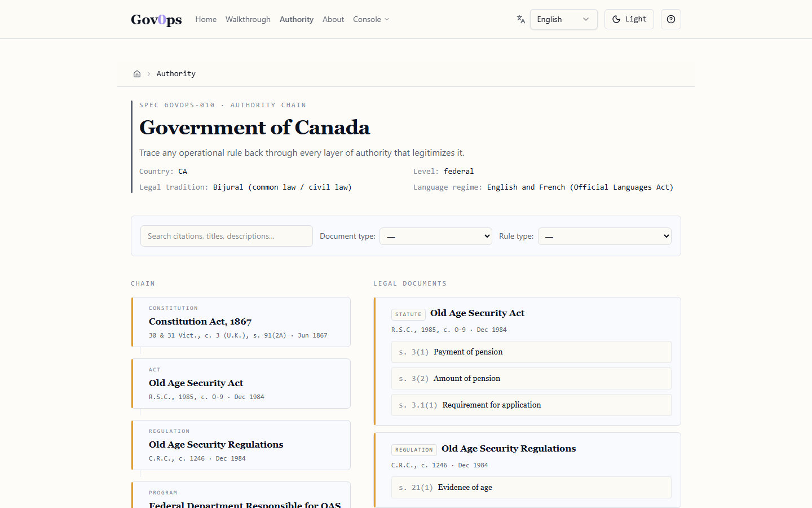The image size is (812, 508).
Task: Toggle the Light theme button
Action: [x=629, y=19]
